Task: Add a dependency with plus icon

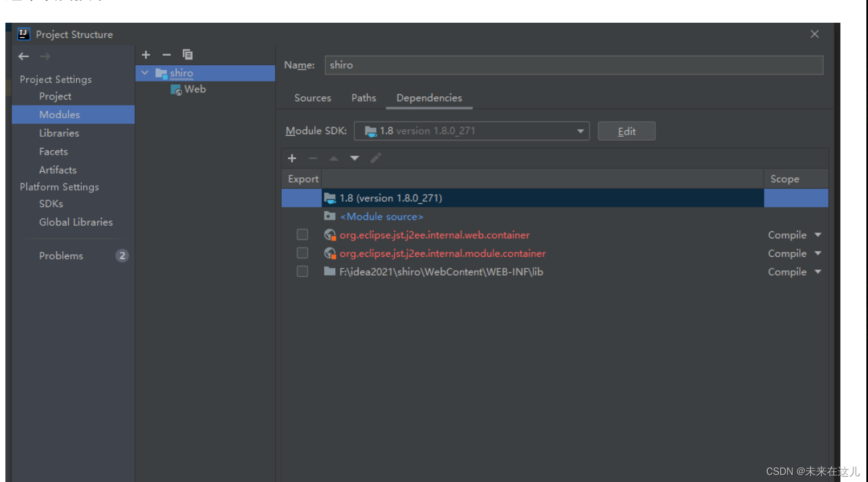Action: coord(292,158)
